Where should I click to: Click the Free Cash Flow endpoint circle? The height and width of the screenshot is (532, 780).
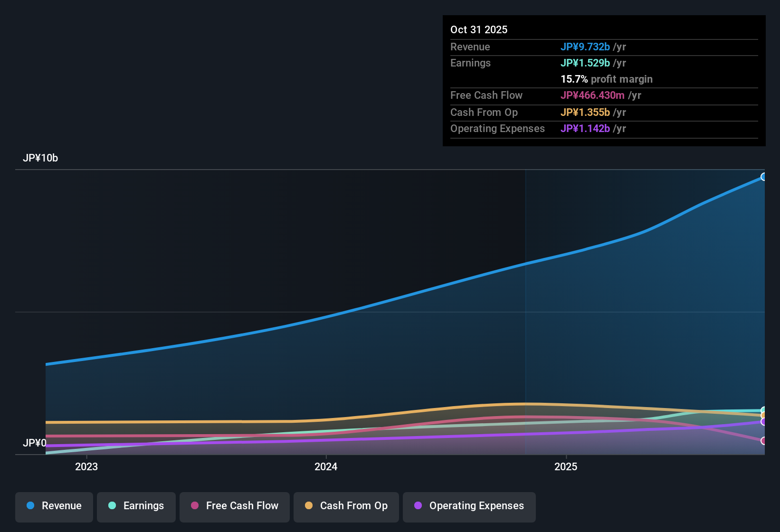pyautogui.click(x=763, y=440)
